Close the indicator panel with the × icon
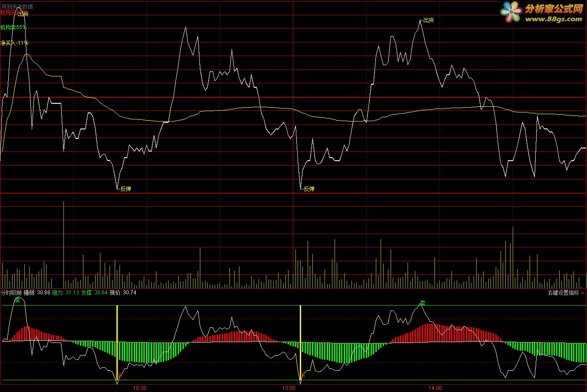Viewport: 587px width, 392px height. click(583, 293)
